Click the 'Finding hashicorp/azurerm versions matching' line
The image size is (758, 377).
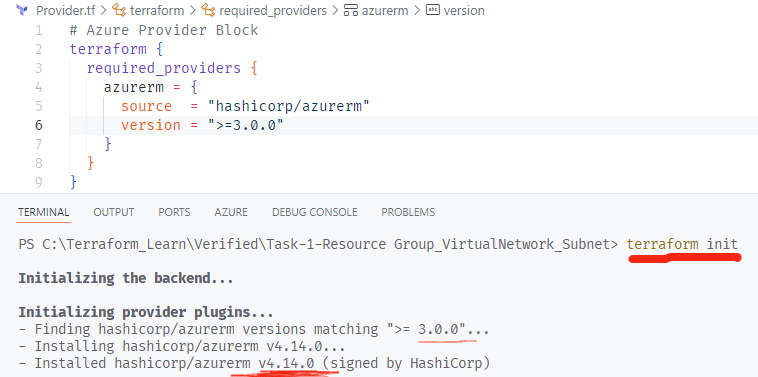tap(254, 330)
